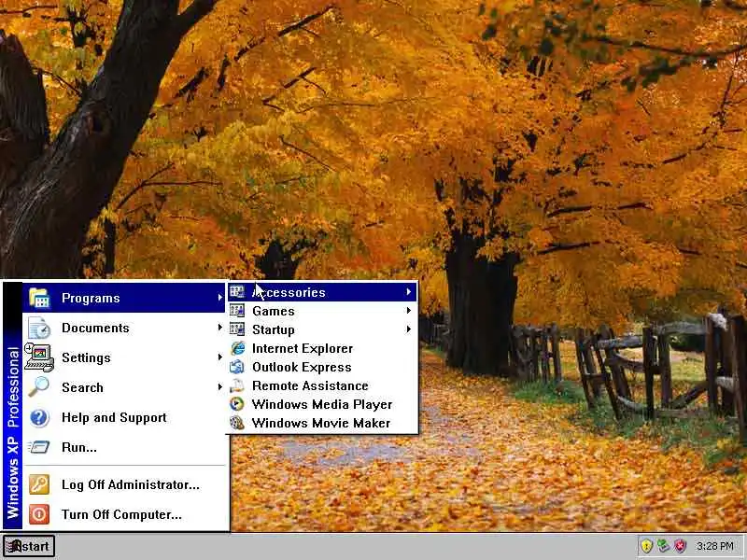Image resolution: width=747 pixels, height=560 pixels.
Task: Click the Programs folder icon
Action: [x=39, y=298]
